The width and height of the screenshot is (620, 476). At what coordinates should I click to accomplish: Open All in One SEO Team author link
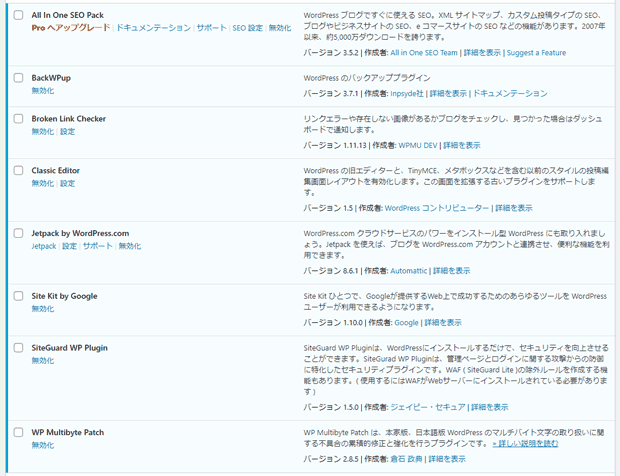pyautogui.click(x=424, y=53)
